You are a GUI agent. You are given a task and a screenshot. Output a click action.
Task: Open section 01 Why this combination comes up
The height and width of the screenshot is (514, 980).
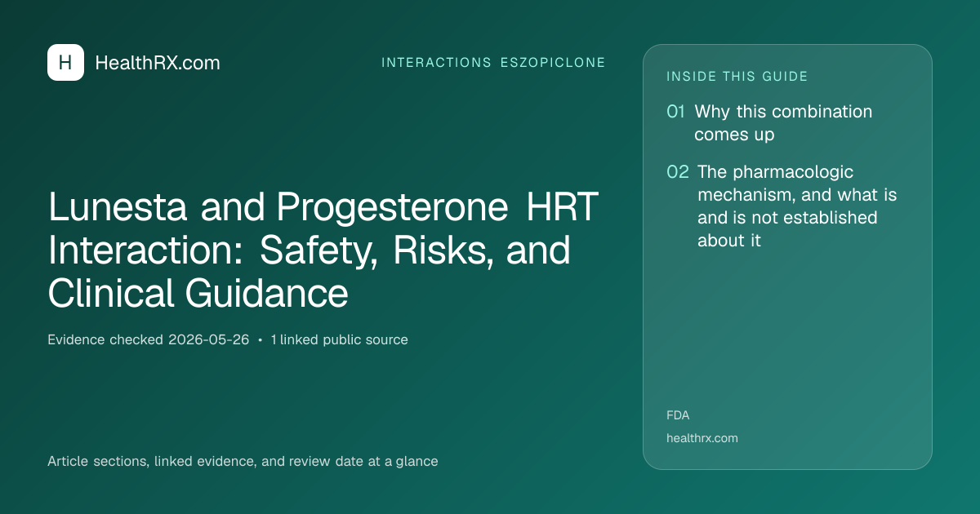(769, 123)
